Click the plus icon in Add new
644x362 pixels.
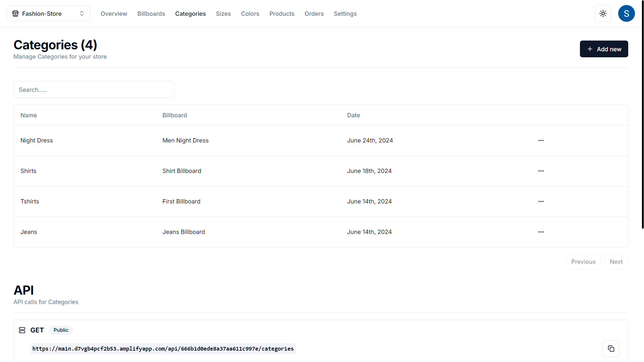[590, 49]
